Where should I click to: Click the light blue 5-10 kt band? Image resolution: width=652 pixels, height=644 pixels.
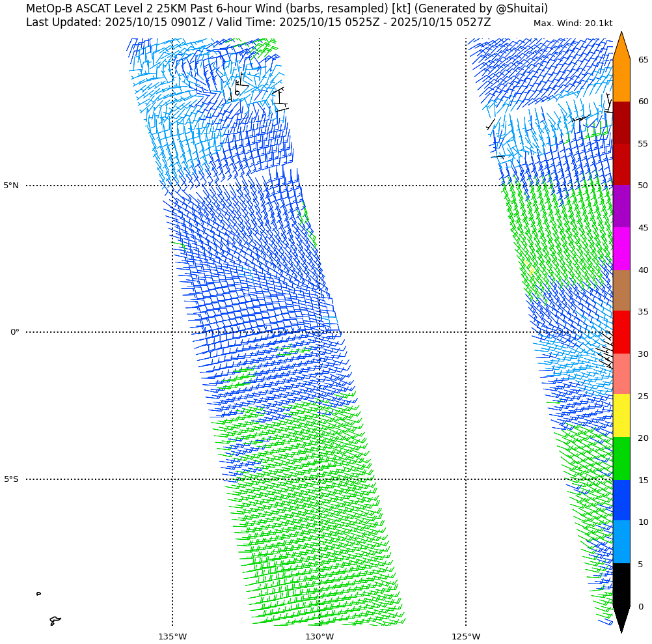coord(621,542)
